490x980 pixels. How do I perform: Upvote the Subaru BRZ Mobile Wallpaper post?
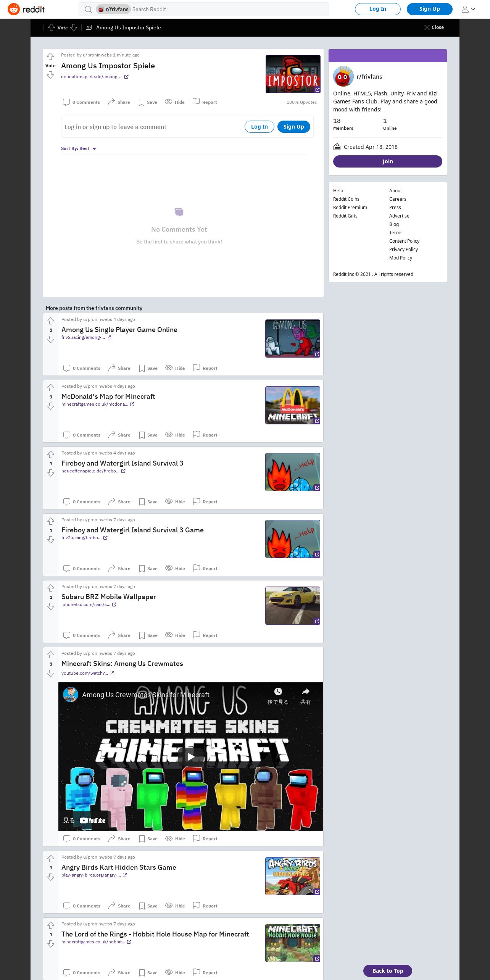[x=51, y=588]
